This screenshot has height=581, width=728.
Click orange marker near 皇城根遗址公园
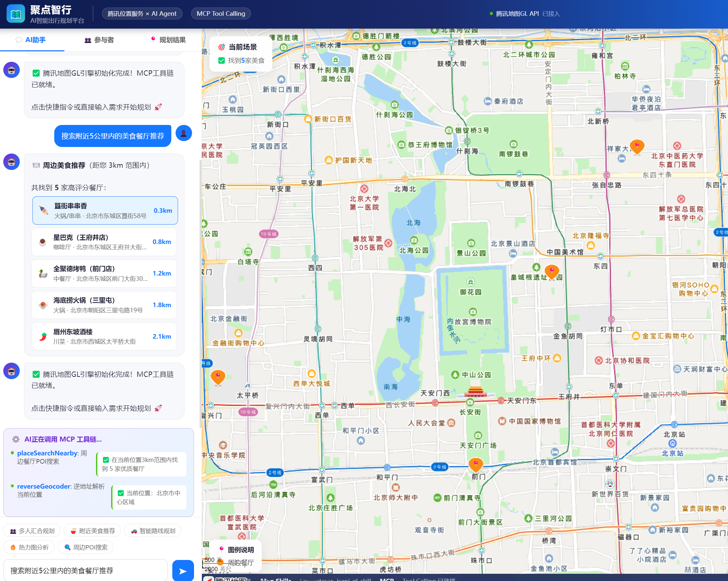coord(551,271)
